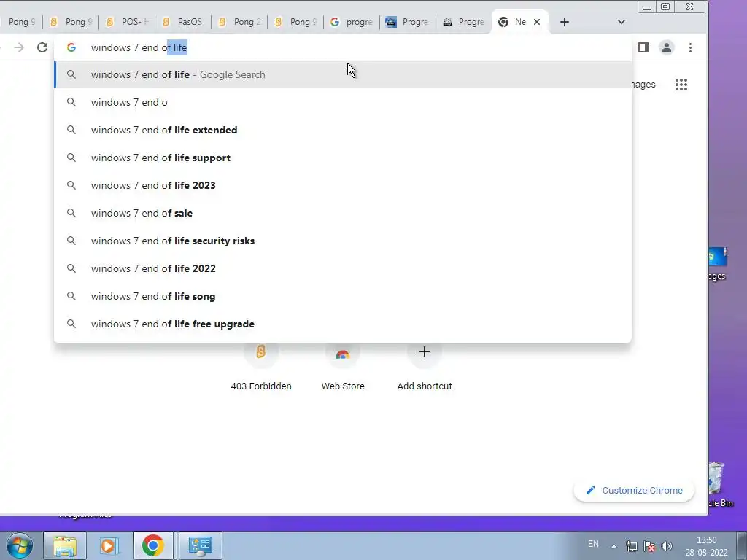747x560 pixels.
Task: Open the profile avatar icon
Action: tap(667, 47)
